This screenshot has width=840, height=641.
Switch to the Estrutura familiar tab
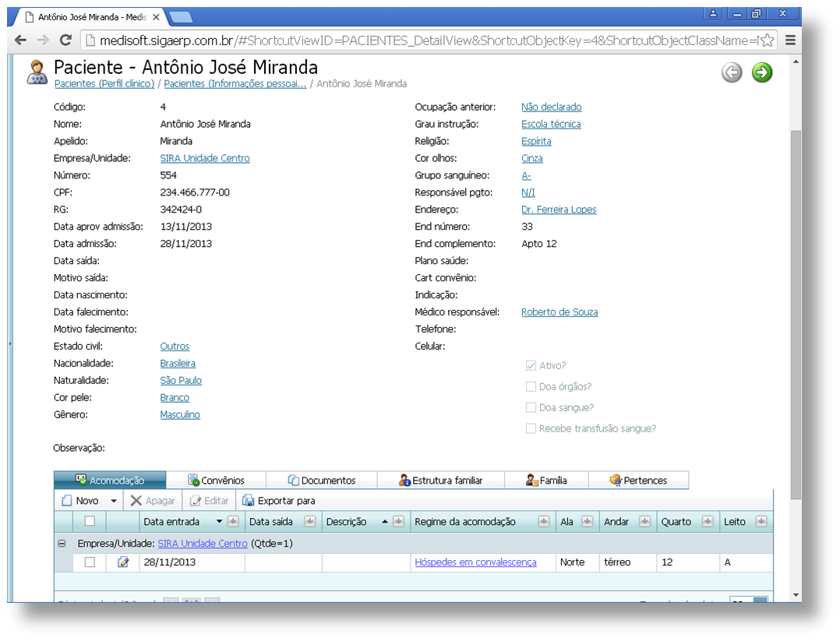pyautogui.click(x=441, y=481)
